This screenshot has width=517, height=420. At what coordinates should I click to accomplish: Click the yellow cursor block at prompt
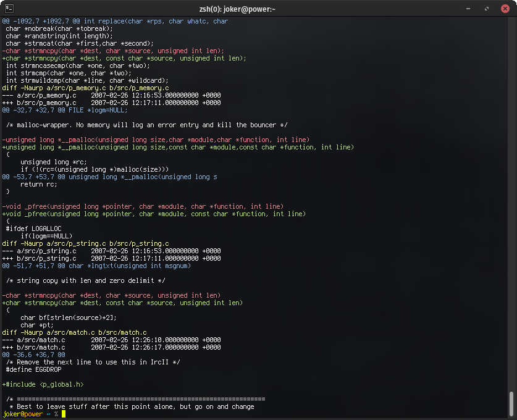[64, 414]
